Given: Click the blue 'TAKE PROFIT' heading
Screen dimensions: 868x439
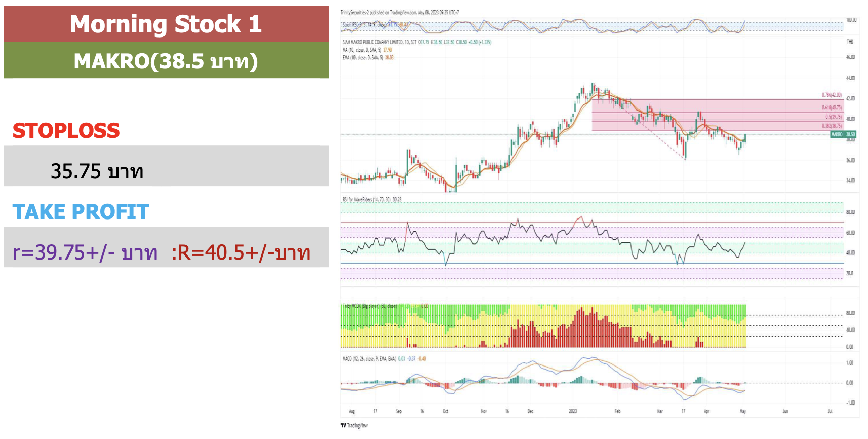Looking at the screenshot, I should [81, 212].
